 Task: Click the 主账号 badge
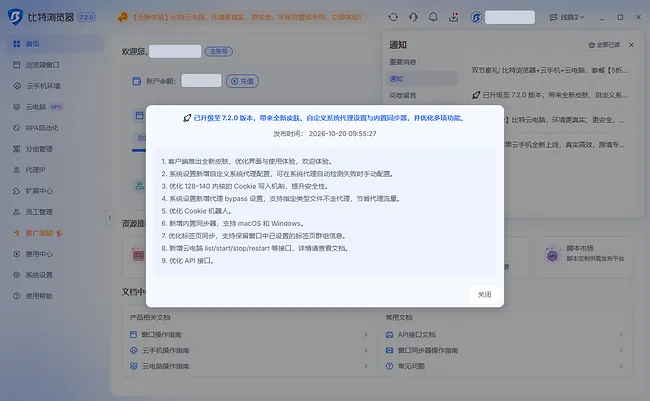(218, 51)
